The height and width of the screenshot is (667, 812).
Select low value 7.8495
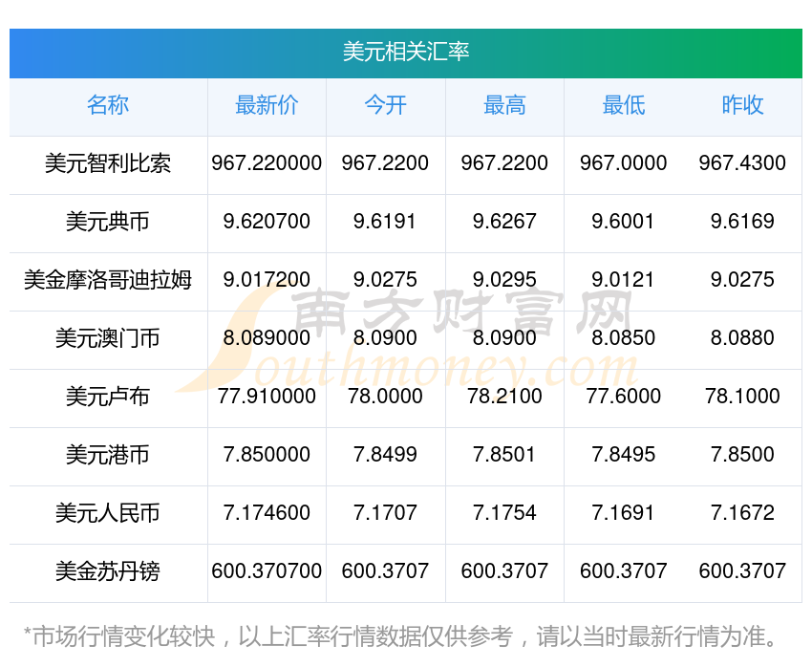pyautogui.click(x=624, y=455)
